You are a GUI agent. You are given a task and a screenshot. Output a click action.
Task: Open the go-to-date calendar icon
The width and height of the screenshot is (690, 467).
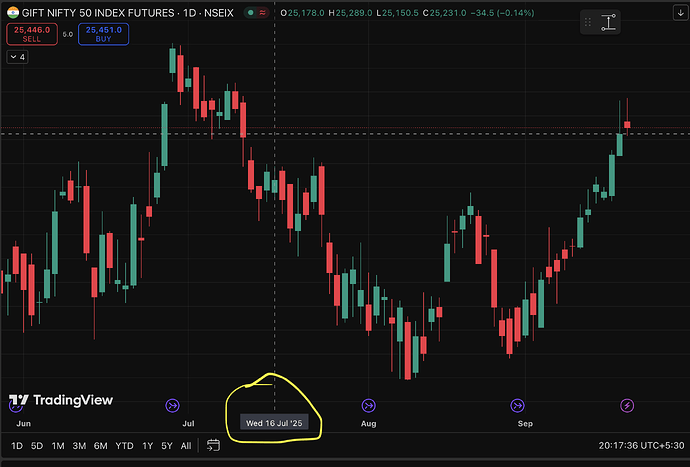213,445
